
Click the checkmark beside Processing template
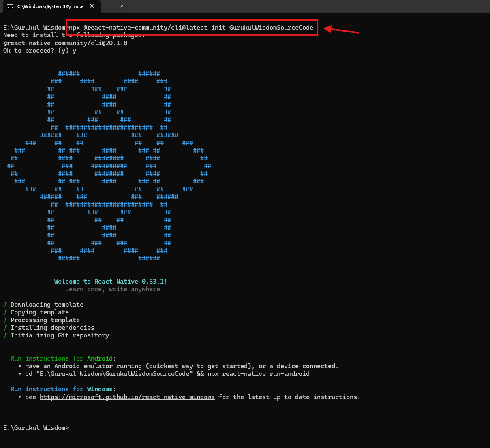[x=5, y=320]
